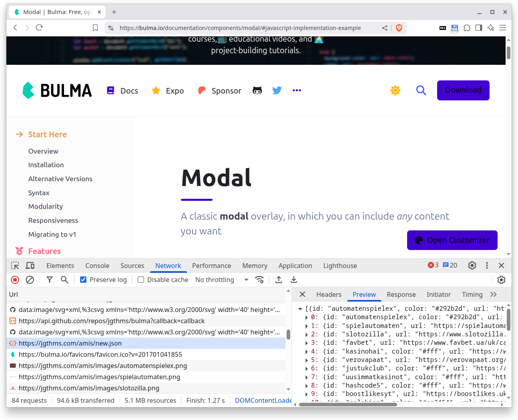Show more detail tabs chevron

click(x=494, y=294)
